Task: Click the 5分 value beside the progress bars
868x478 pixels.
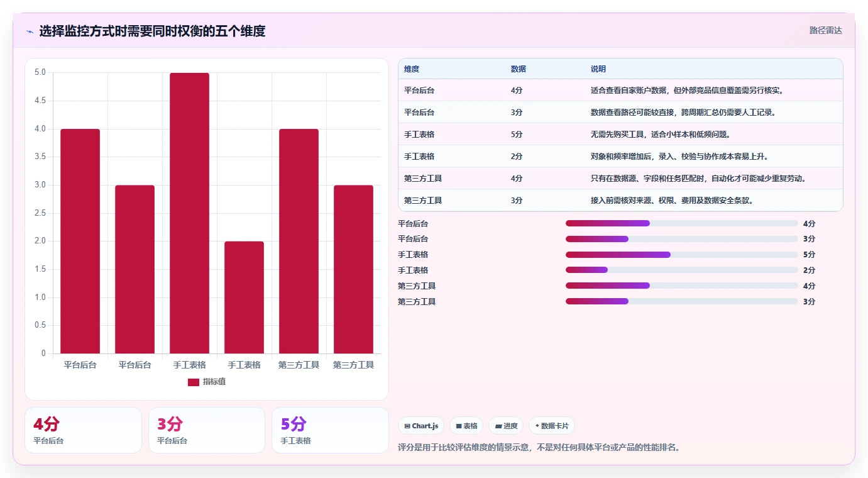Action: pyautogui.click(x=809, y=255)
